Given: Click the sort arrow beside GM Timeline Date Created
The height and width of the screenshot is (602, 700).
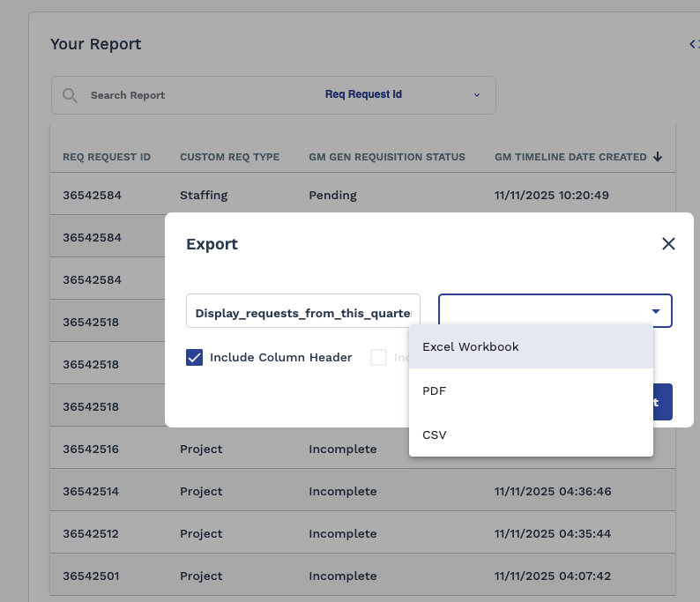Looking at the screenshot, I should [658, 157].
